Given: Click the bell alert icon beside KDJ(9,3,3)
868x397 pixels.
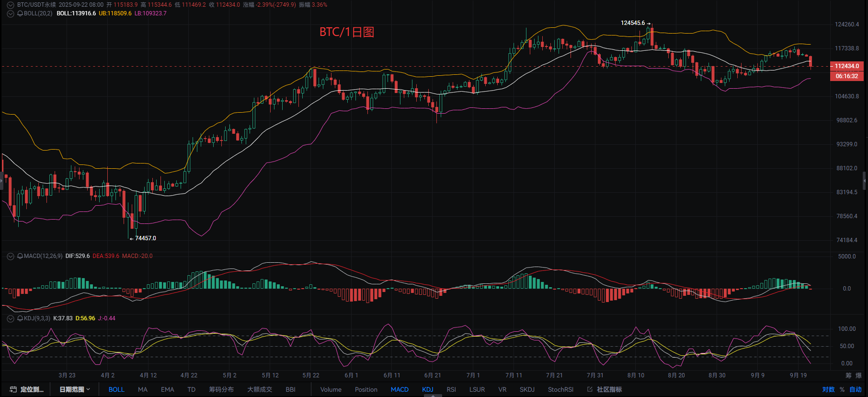Looking at the screenshot, I should [20, 318].
